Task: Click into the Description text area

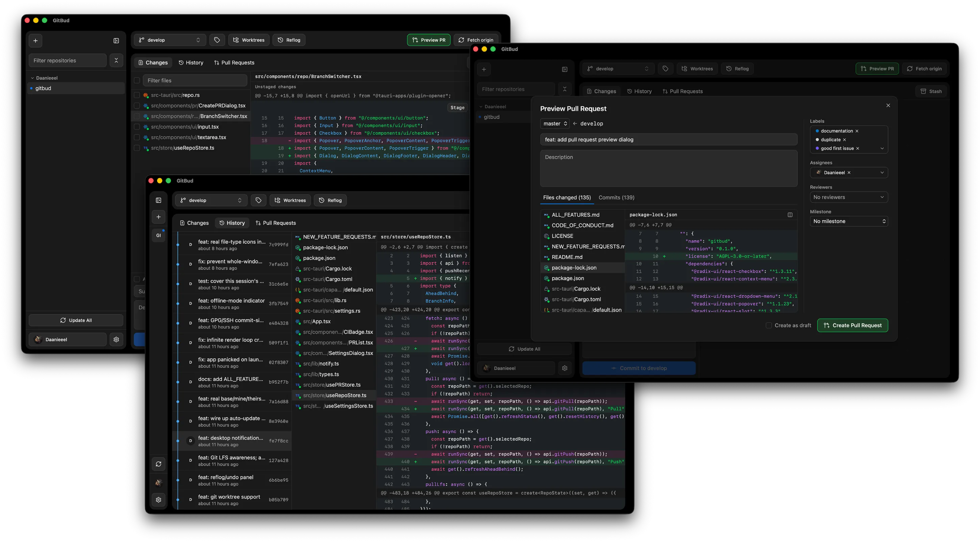Action: point(668,169)
